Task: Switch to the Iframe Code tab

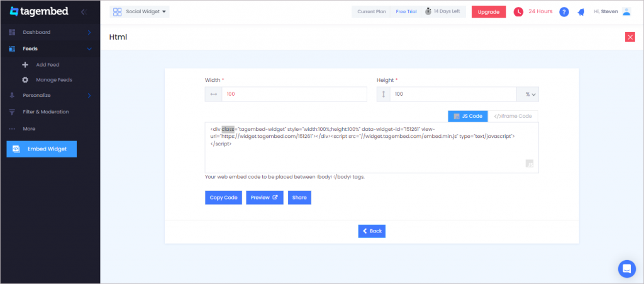Action: (x=513, y=116)
